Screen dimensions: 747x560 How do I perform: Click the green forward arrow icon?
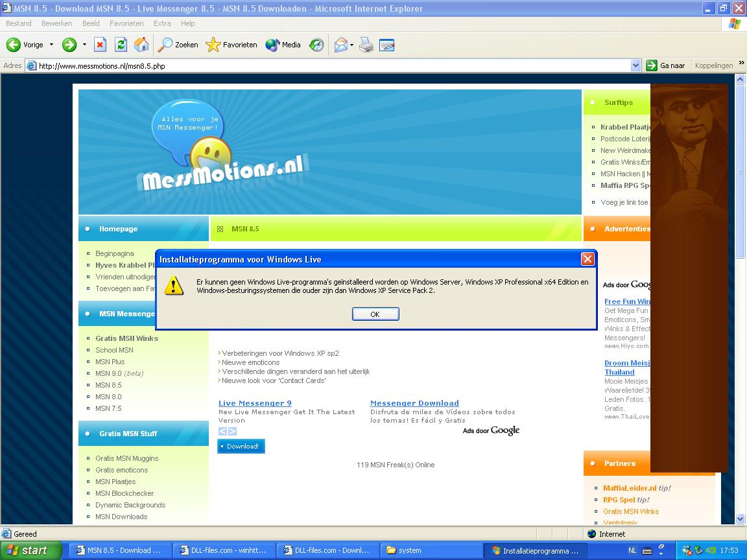(x=69, y=45)
